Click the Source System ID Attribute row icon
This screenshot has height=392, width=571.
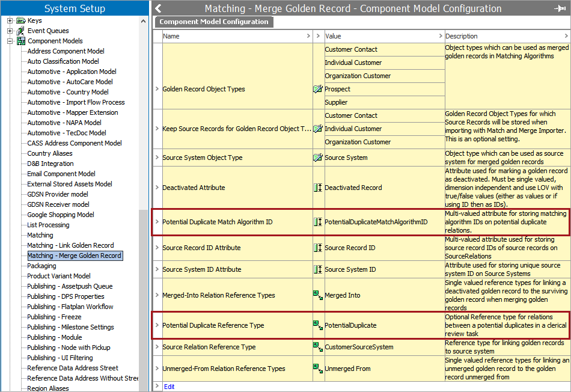pyautogui.click(x=318, y=269)
